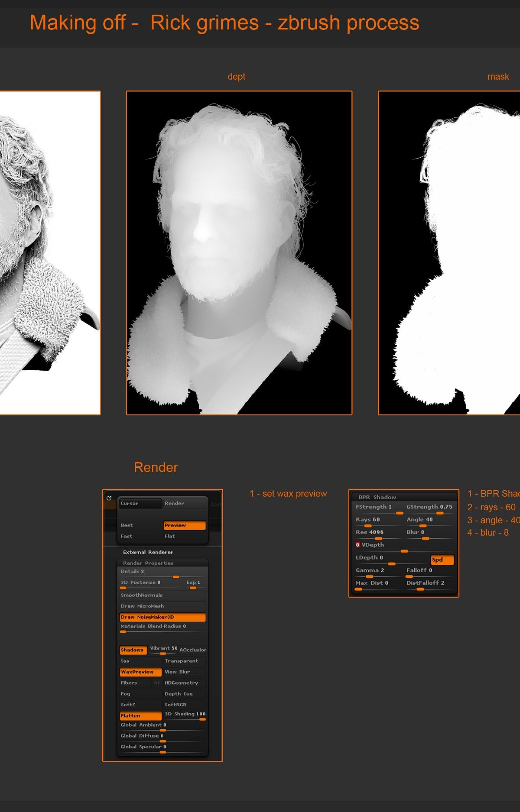Adjust the 3D Shading 100 slider
This screenshot has height=812, width=520.
coord(185,715)
